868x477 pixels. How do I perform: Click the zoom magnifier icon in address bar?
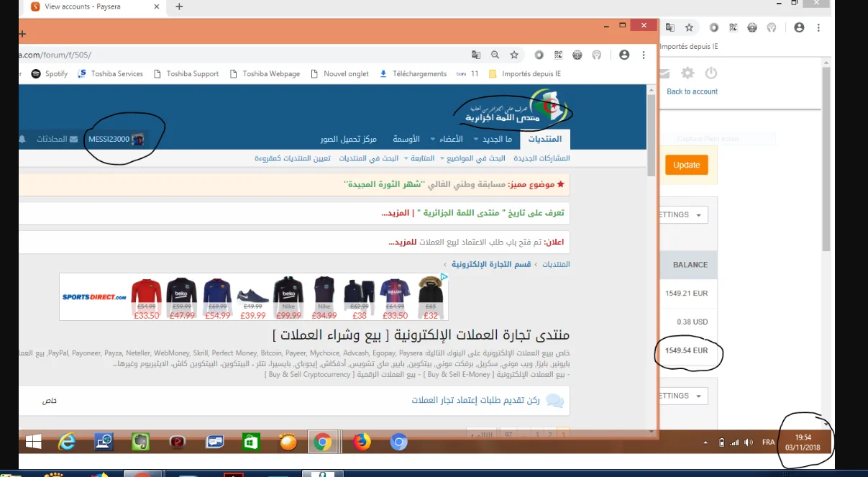(x=495, y=55)
